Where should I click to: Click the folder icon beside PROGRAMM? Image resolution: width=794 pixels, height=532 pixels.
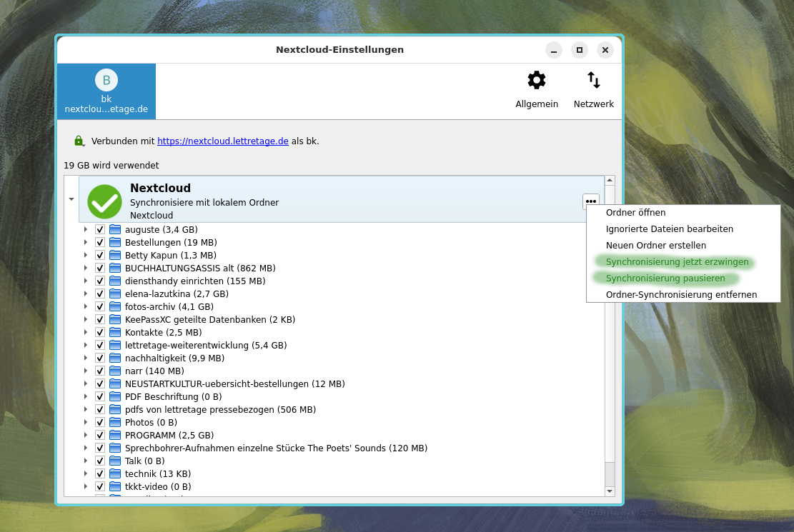coord(115,435)
